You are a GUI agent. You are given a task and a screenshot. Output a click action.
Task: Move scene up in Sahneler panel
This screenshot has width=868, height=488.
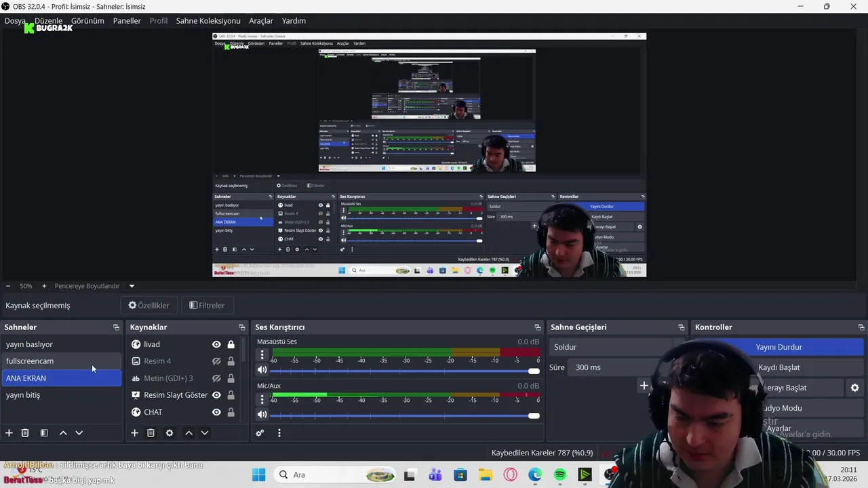[63, 433]
